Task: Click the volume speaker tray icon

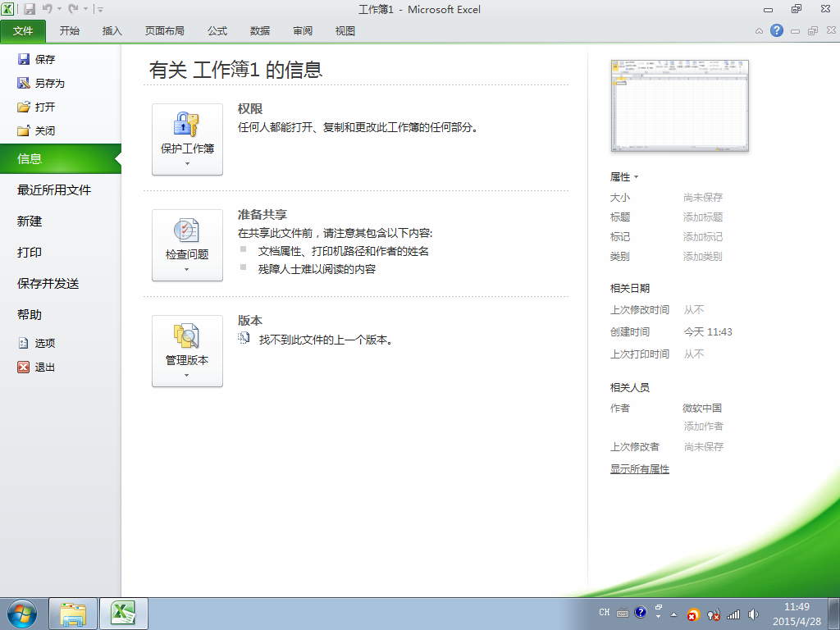Action: click(x=753, y=614)
